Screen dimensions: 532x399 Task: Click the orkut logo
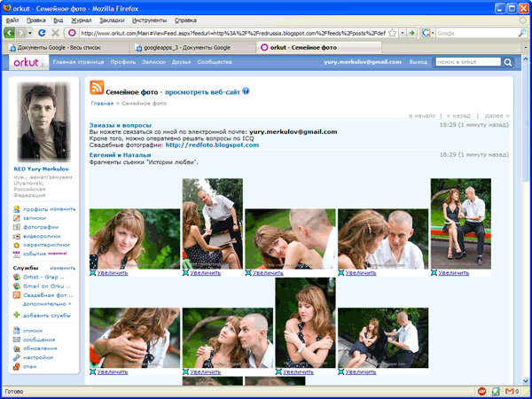pos(28,62)
